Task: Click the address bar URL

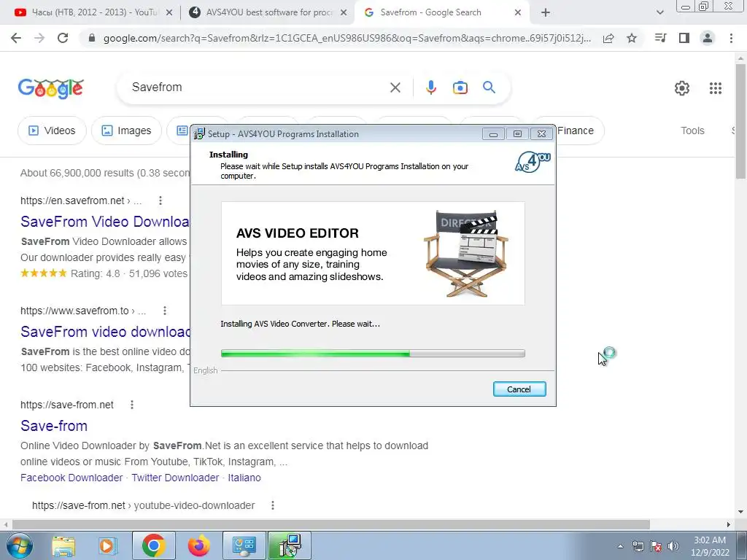Action: coord(347,39)
